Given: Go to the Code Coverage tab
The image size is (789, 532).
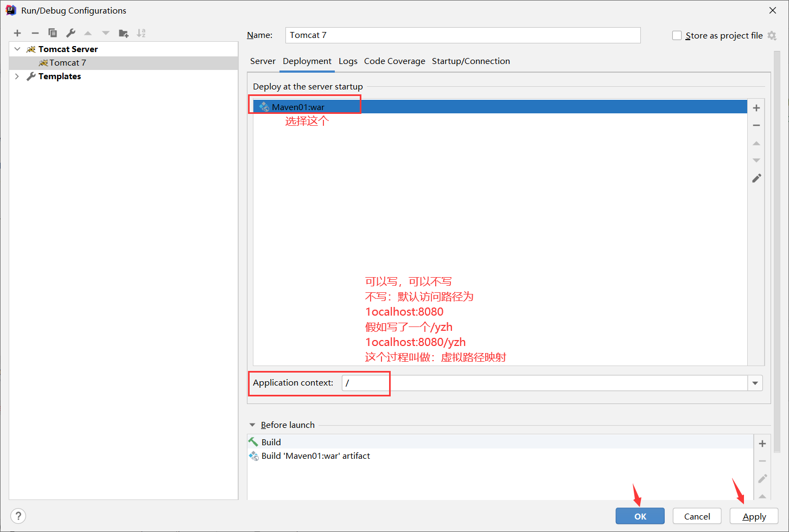Looking at the screenshot, I should [x=394, y=61].
